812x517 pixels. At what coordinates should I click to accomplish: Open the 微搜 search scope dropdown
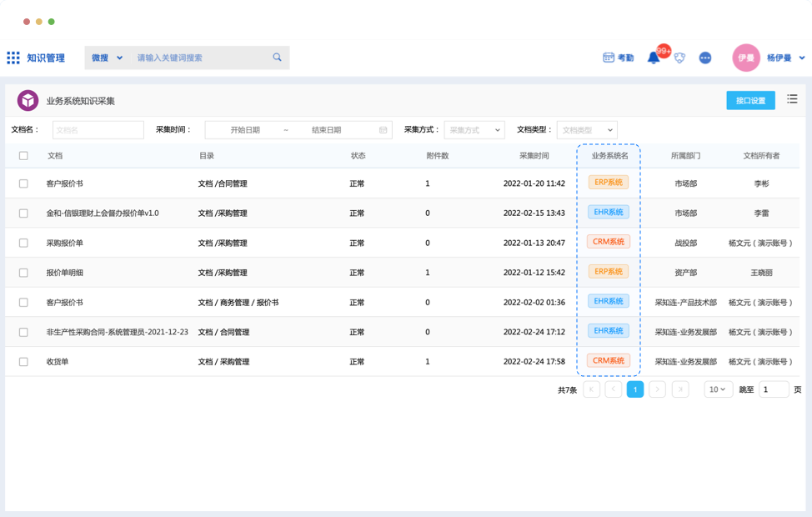[x=107, y=58]
